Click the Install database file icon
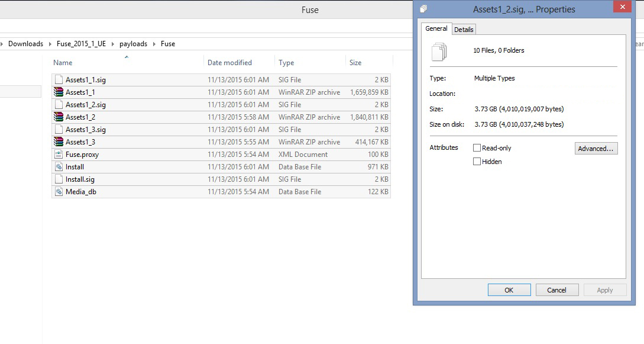644x344 pixels. coord(59,167)
